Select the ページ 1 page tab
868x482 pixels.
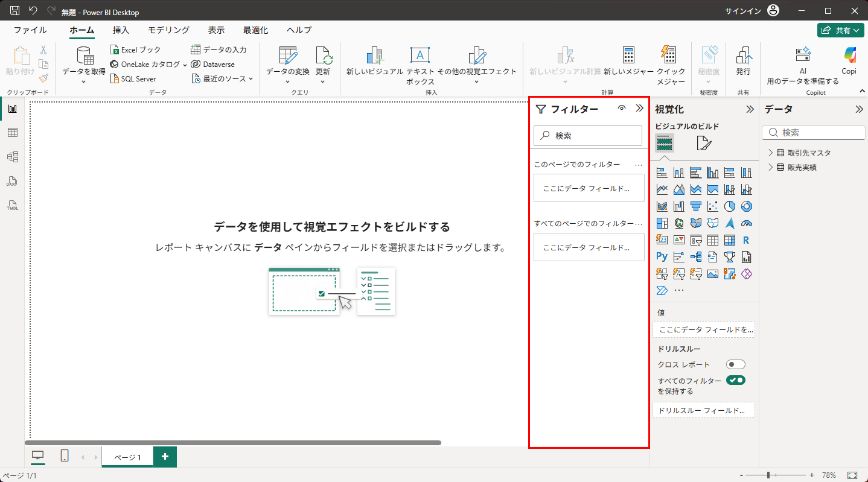[x=127, y=457]
